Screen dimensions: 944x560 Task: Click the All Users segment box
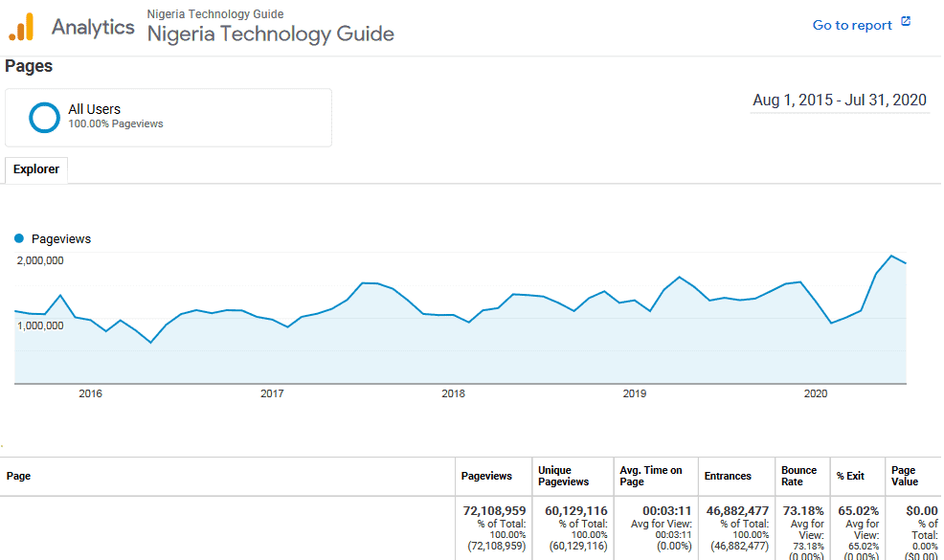(x=169, y=118)
